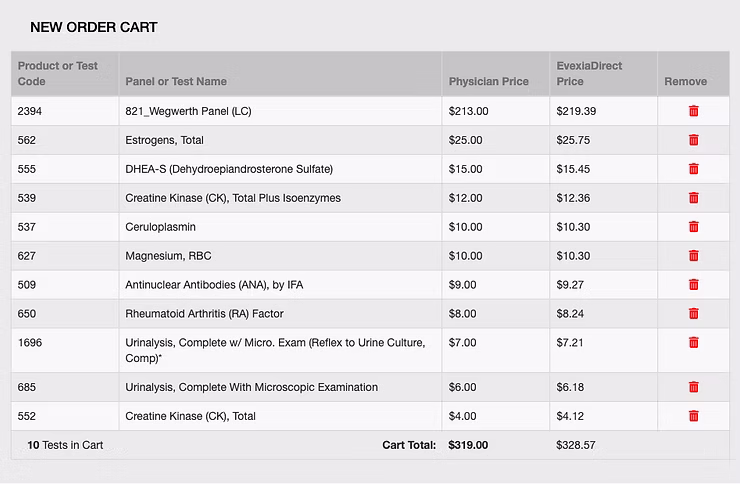The image size is (740, 484).
Task: Click the Panel or Test Name header
Action: tap(176, 82)
